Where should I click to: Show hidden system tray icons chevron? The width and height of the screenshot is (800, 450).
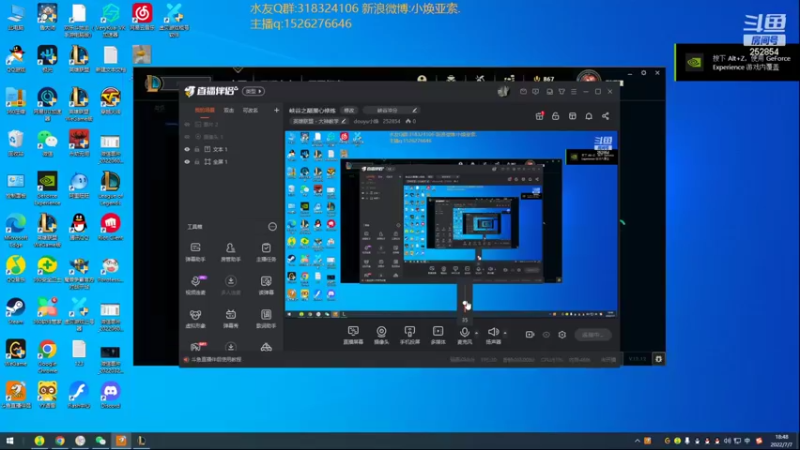[637, 441]
